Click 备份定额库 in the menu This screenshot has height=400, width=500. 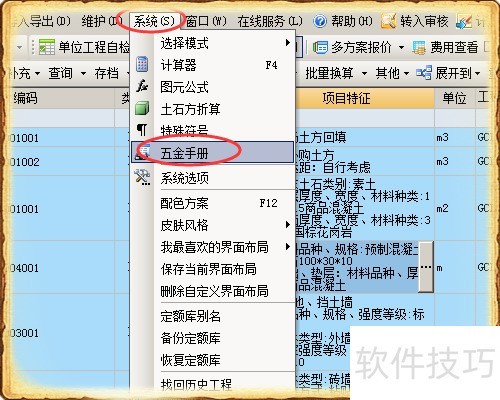click(x=190, y=338)
